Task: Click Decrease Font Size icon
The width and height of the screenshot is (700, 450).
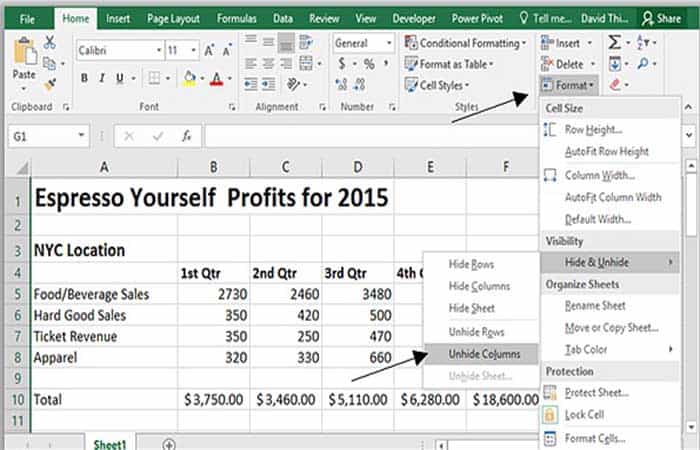Action: click(x=227, y=50)
